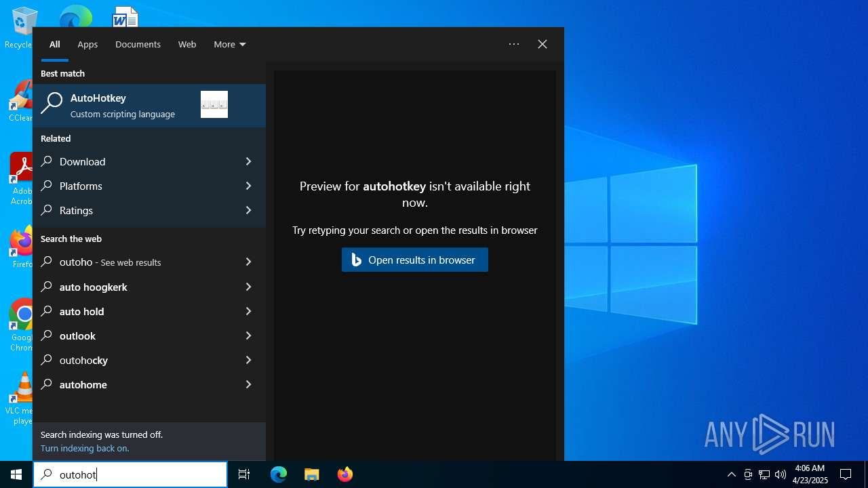Open File Explorer from the taskbar
This screenshot has height=488, width=868.
[x=311, y=474]
